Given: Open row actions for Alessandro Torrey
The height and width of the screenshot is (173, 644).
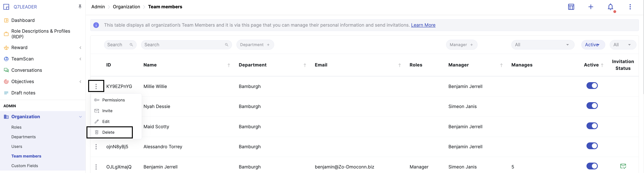Looking at the screenshot, I should [96, 147].
